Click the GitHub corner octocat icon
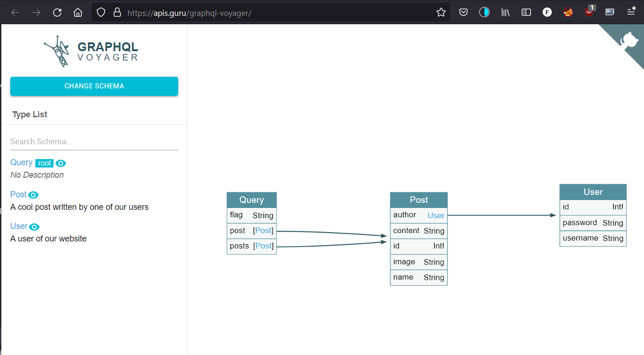This screenshot has width=644, height=355. pyautogui.click(x=628, y=40)
